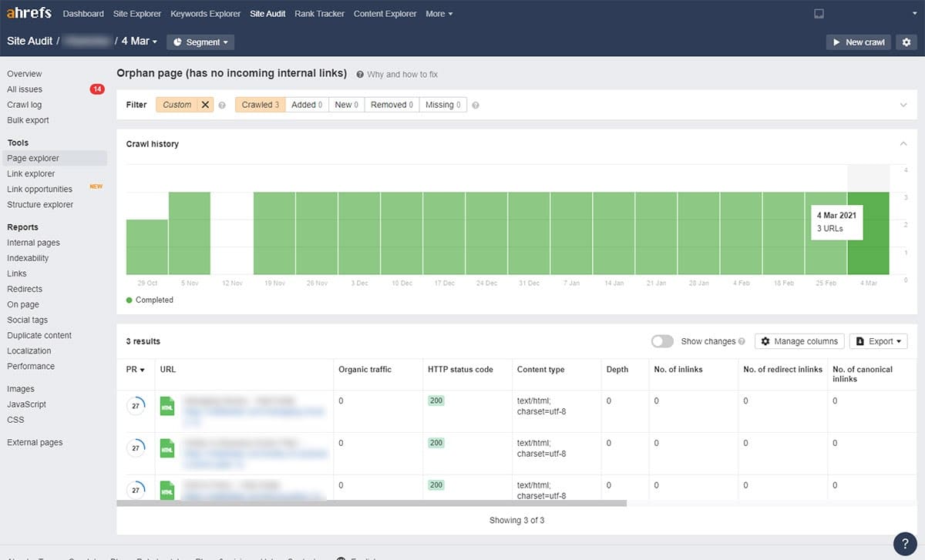Click question icon beside Why and how to fix
Screen dimensions: 925x560
[360, 74]
